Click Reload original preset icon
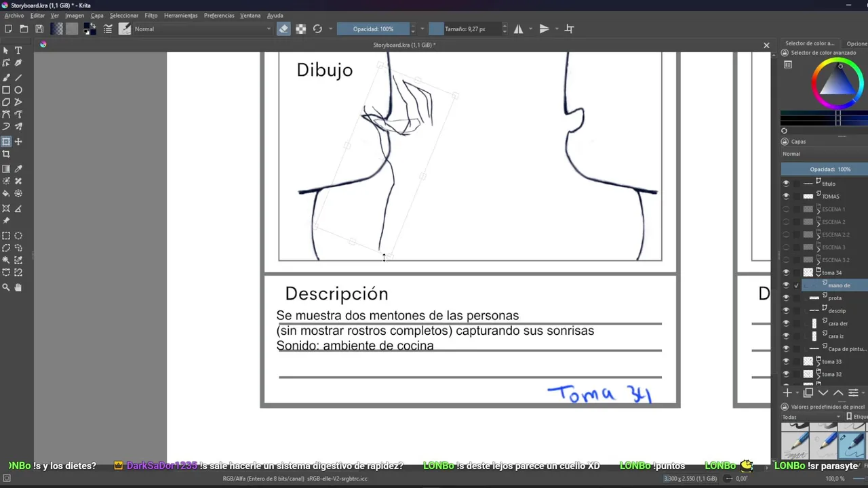Image resolution: width=868 pixels, height=488 pixels. (317, 29)
